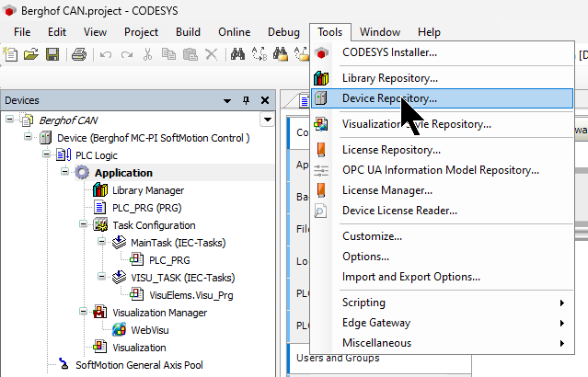588x377 pixels.
Task: Select PLC_PRG (PRG) in device tree
Action: tap(146, 208)
